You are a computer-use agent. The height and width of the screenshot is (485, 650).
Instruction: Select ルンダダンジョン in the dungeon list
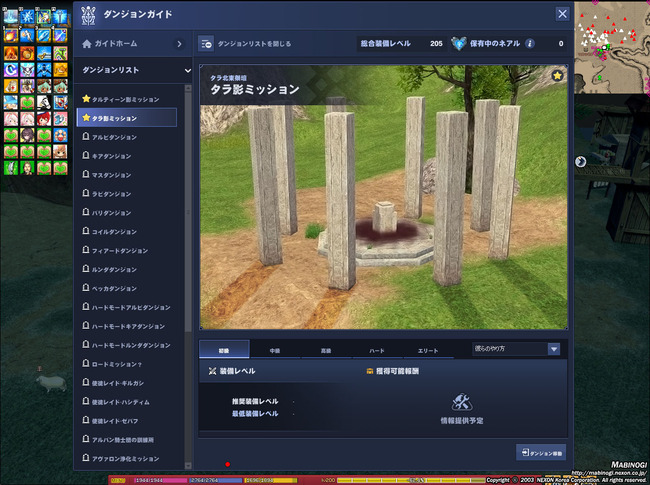point(127,269)
